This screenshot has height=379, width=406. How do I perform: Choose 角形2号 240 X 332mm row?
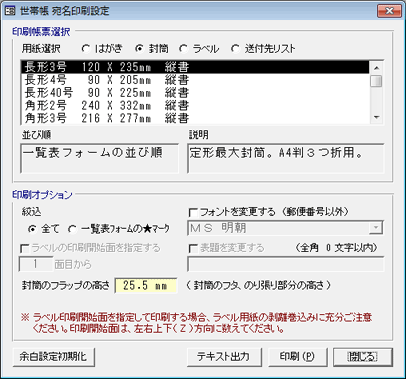coord(195,106)
